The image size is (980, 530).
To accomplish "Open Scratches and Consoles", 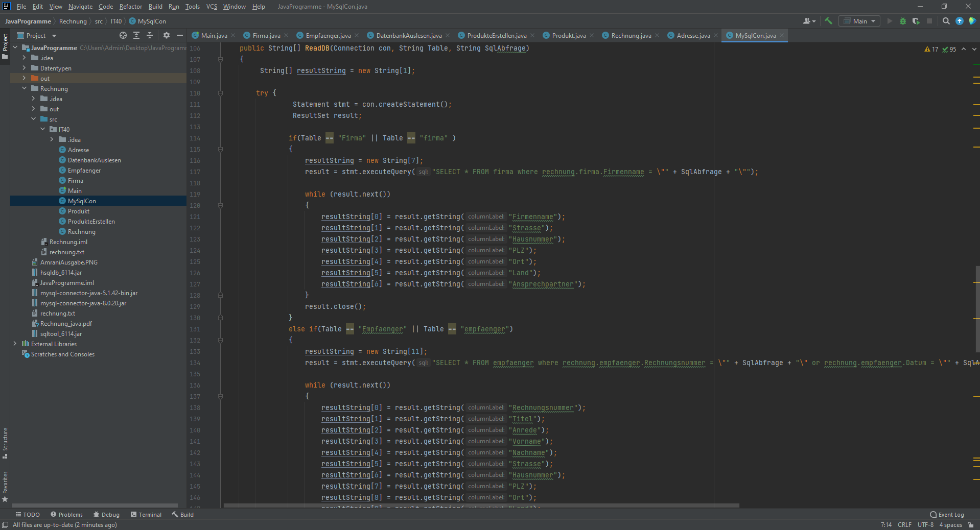I will pyautogui.click(x=62, y=354).
